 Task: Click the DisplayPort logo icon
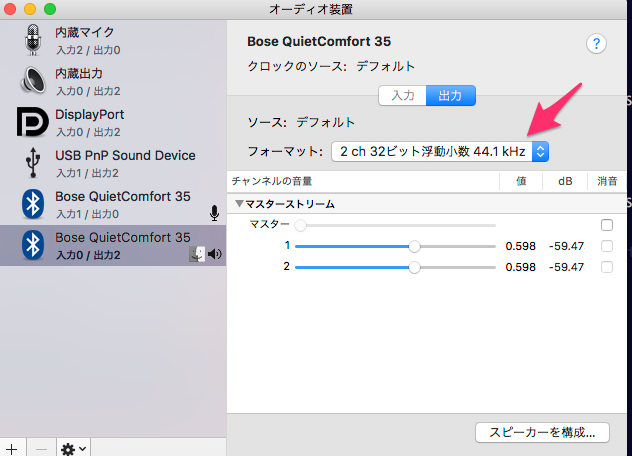tap(33, 121)
